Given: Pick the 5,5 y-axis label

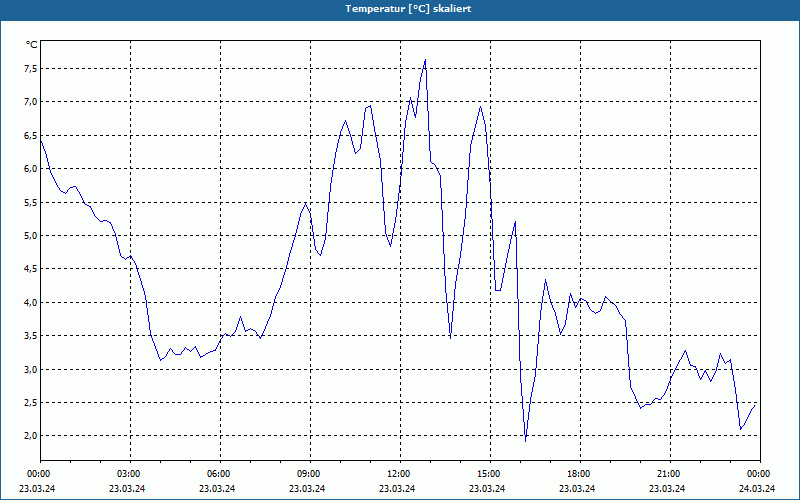Looking at the screenshot, I should click(x=30, y=202).
